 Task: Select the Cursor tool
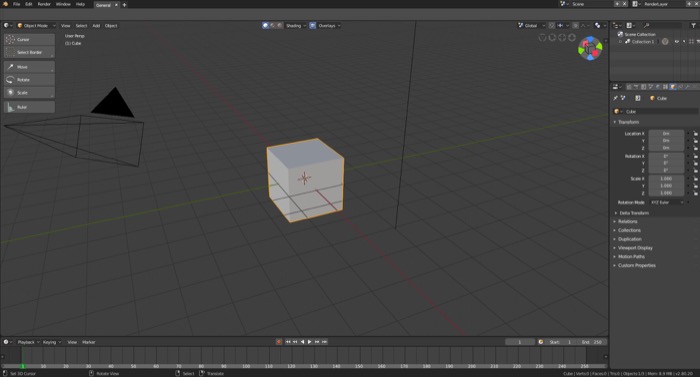(29, 40)
